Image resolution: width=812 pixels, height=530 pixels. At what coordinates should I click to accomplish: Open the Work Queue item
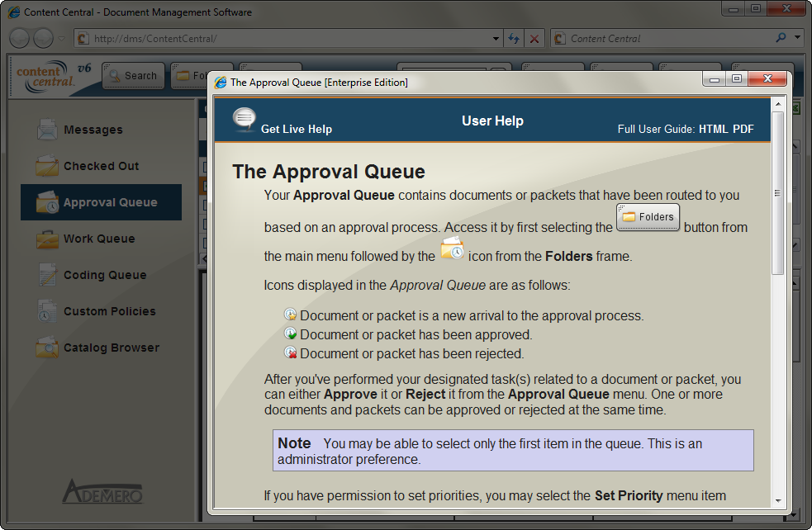point(99,239)
